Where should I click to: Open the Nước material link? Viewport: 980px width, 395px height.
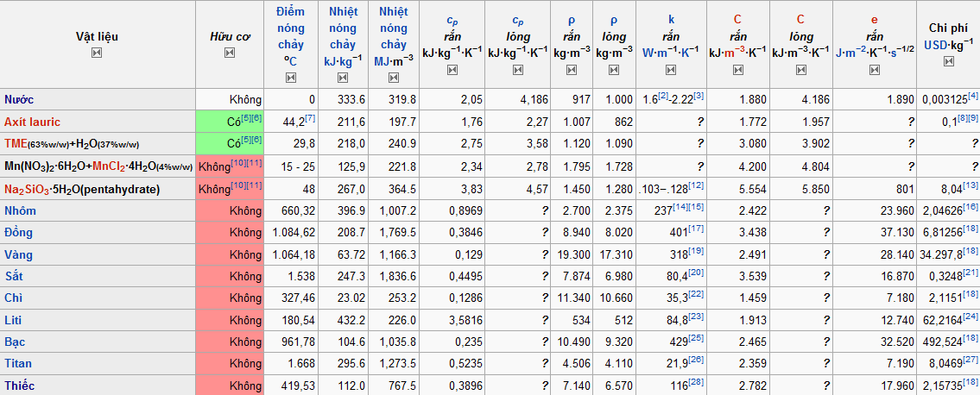[19, 100]
